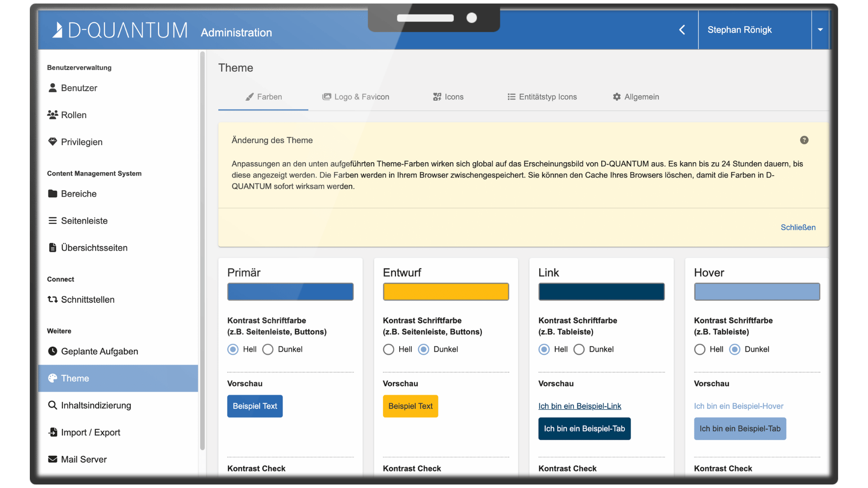The height and width of the screenshot is (488, 868).
Task: Click the Schließen link
Action: pyautogui.click(x=798, y=227)
